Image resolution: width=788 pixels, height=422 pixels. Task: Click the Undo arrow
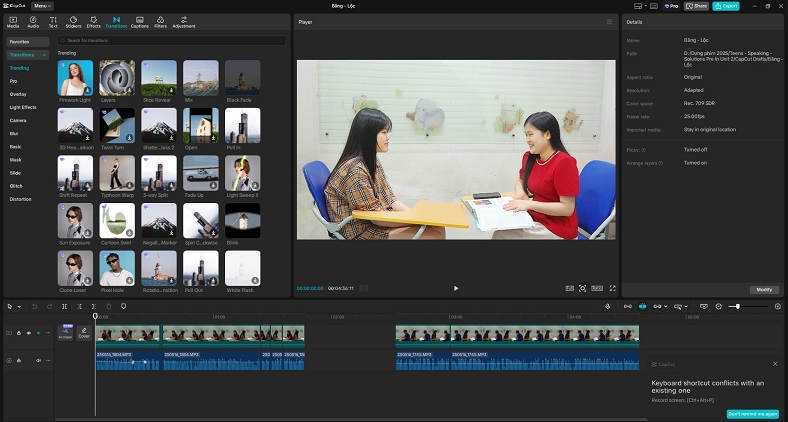coord(35,306)
